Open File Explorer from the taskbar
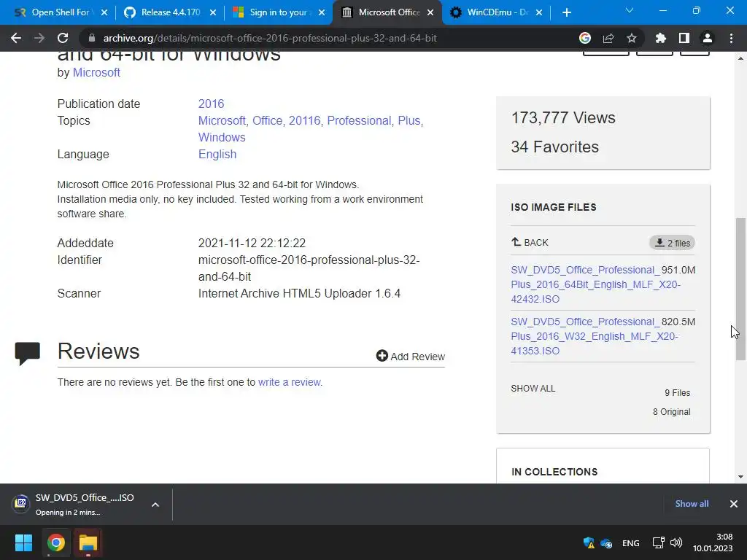 [88, 542]
